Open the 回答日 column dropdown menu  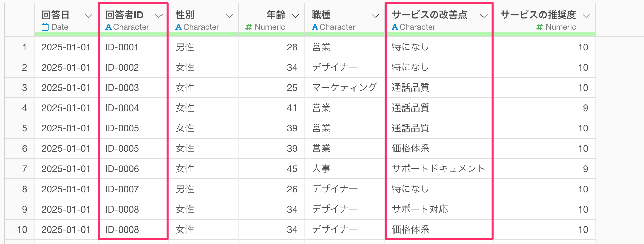click(89, 16)
